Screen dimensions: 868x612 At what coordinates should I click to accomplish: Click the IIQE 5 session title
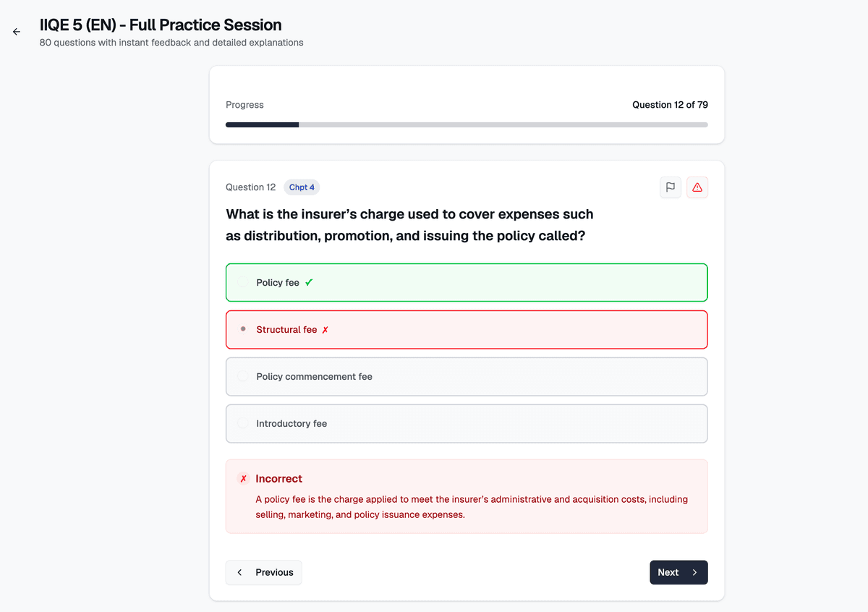161,26
